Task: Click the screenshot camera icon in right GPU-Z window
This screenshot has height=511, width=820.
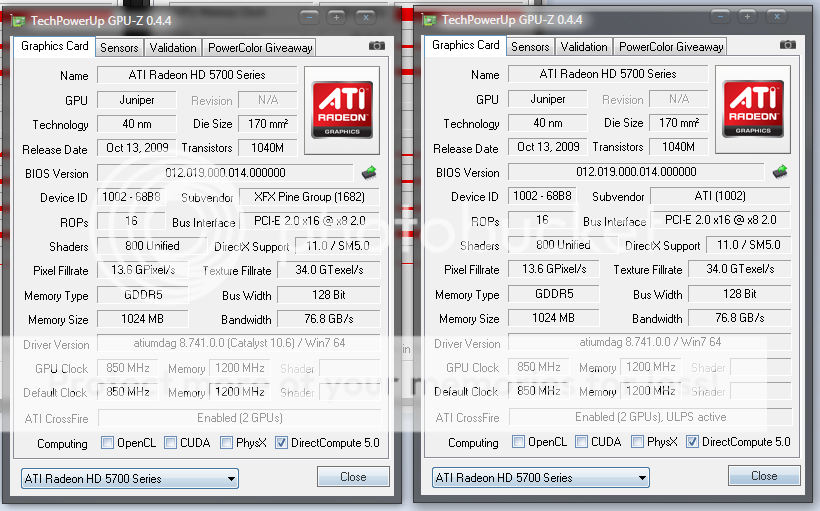Action: click(x=788, y=45)
